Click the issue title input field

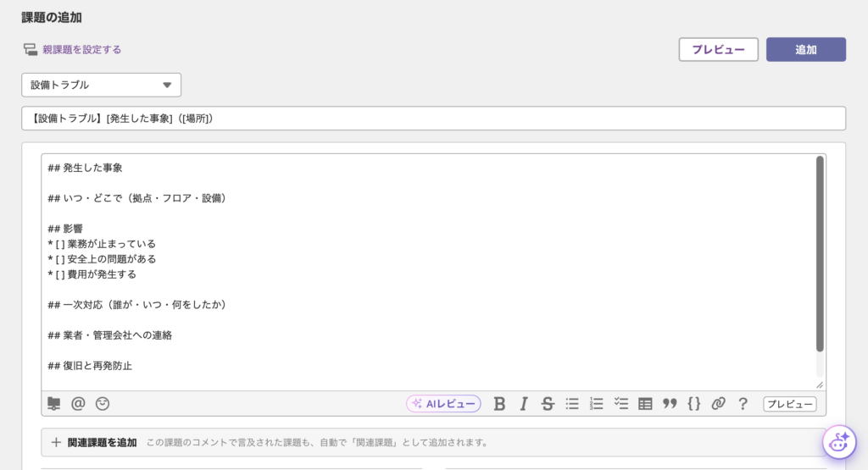(433, 119)
